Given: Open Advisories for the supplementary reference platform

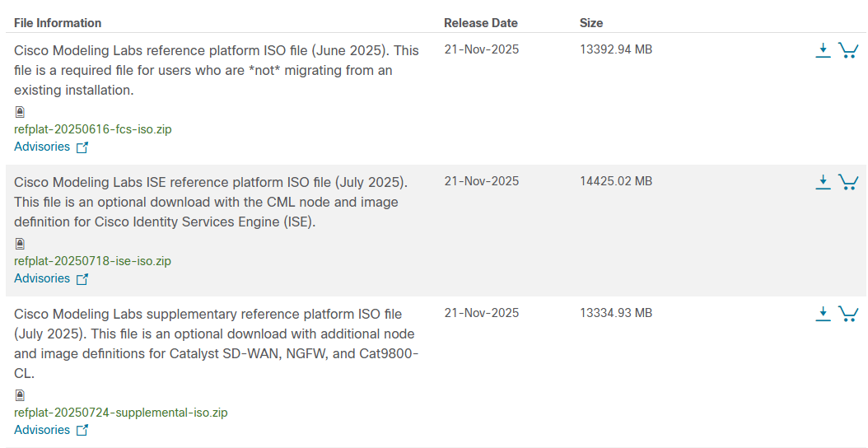Looking at the screenshot, I should click(x=42, y=430).
